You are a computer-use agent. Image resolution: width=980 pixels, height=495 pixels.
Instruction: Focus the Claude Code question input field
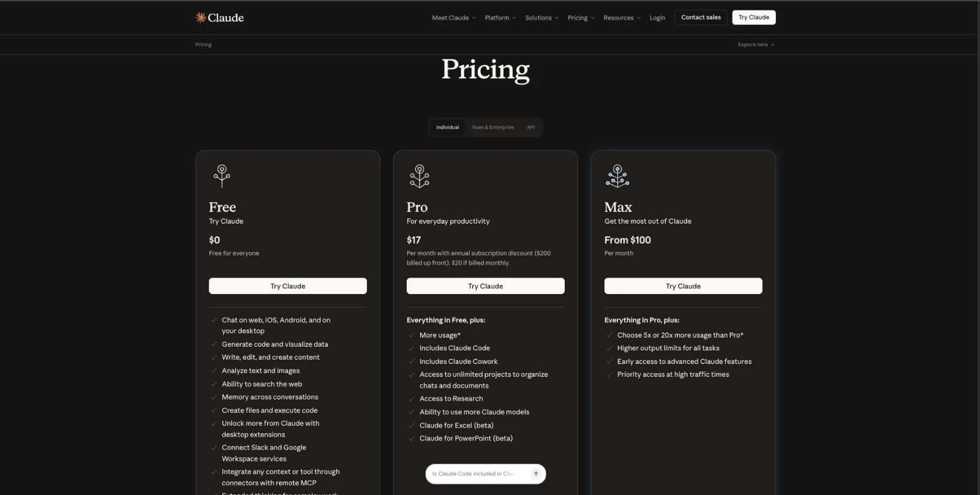tap(475, 474)
